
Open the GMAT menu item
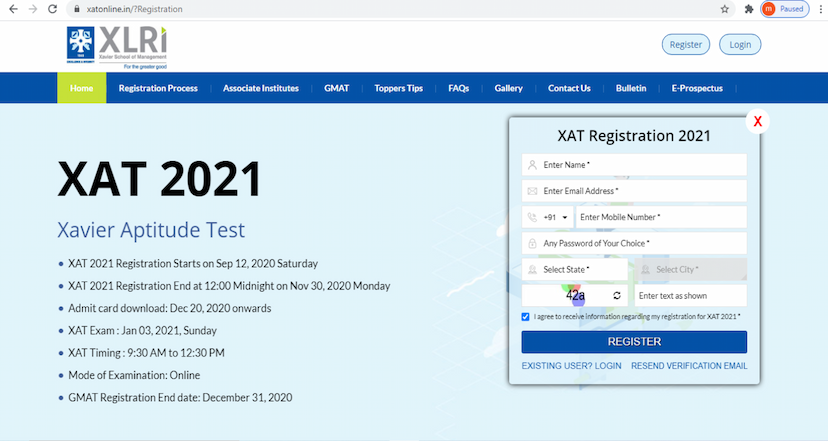[337, 88]
